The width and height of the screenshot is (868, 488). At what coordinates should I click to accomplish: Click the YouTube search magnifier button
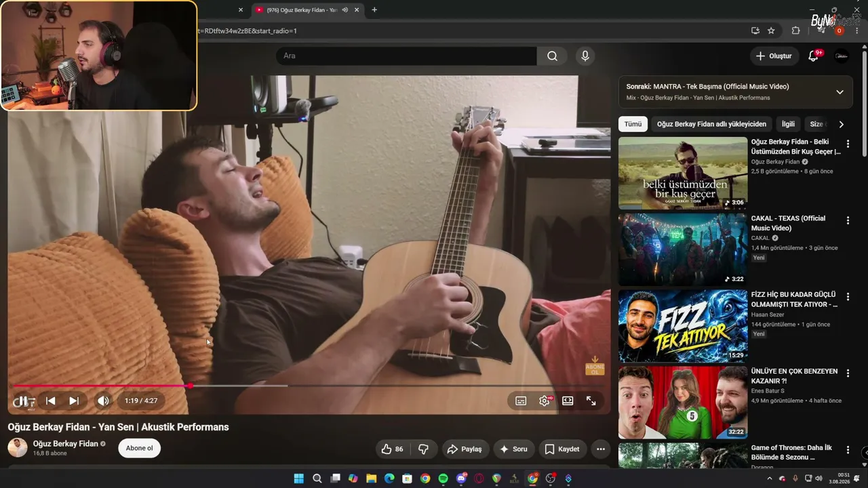(552, 56)
